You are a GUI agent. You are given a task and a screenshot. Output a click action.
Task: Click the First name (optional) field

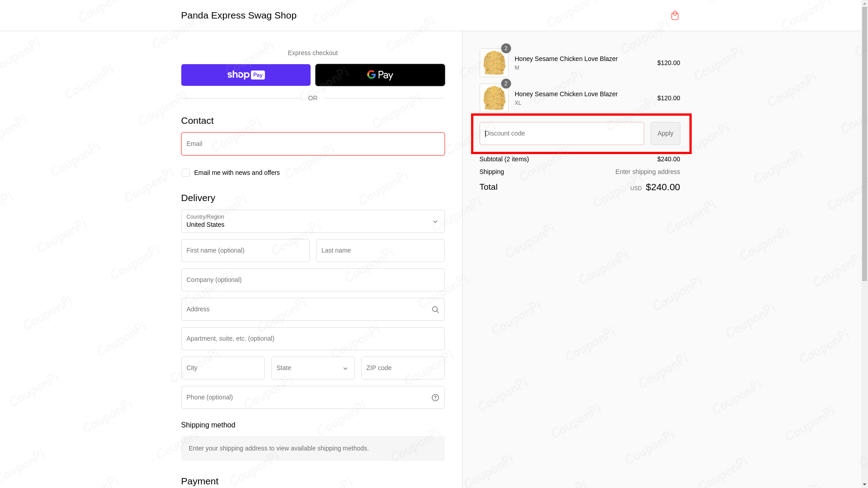(x=245, y=250)
